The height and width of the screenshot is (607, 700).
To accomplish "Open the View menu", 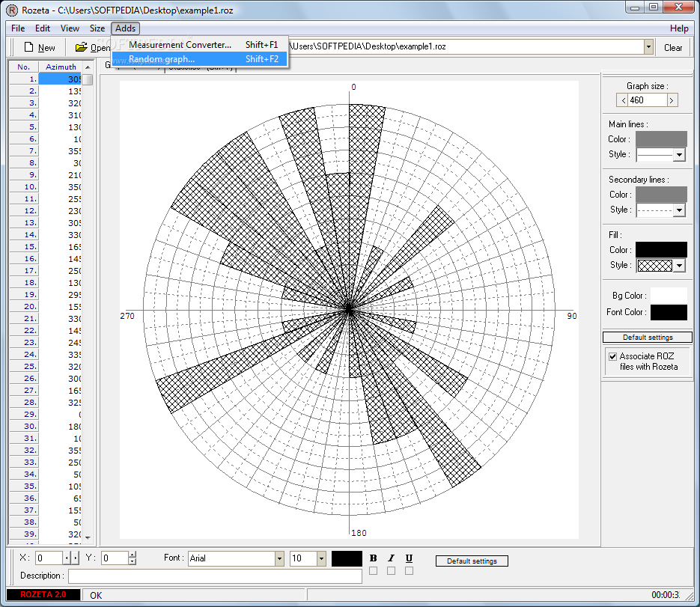I will tap(70, 28).
